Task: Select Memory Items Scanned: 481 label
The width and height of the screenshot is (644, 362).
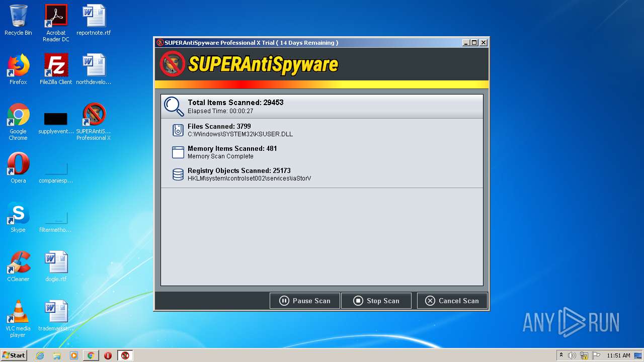Action: (x=232, y=148)
